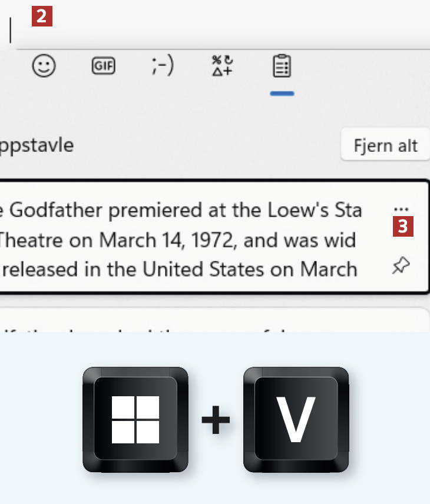Pin the Godfather clipboard entry

pyautogui.click(x=401, y=266)
